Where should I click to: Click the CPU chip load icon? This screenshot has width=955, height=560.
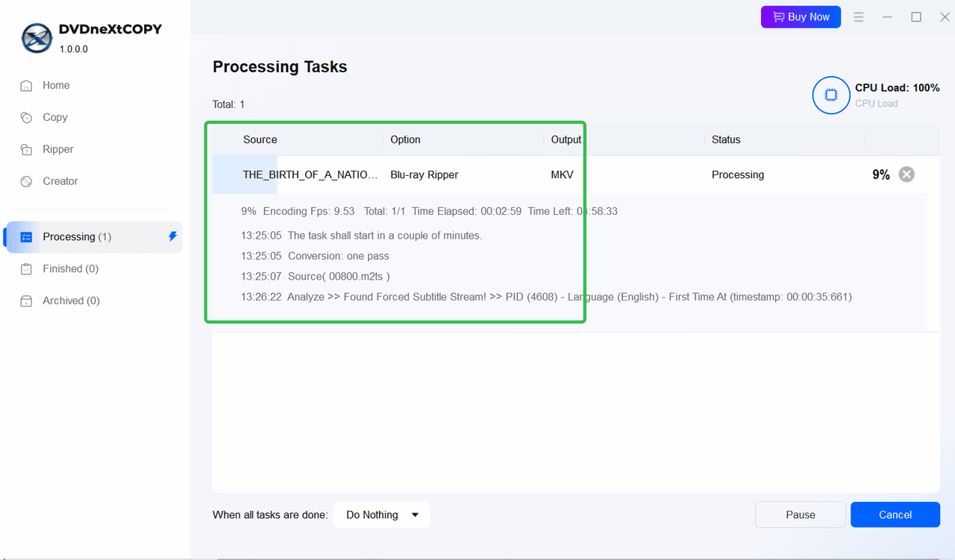tap(831, 95)
